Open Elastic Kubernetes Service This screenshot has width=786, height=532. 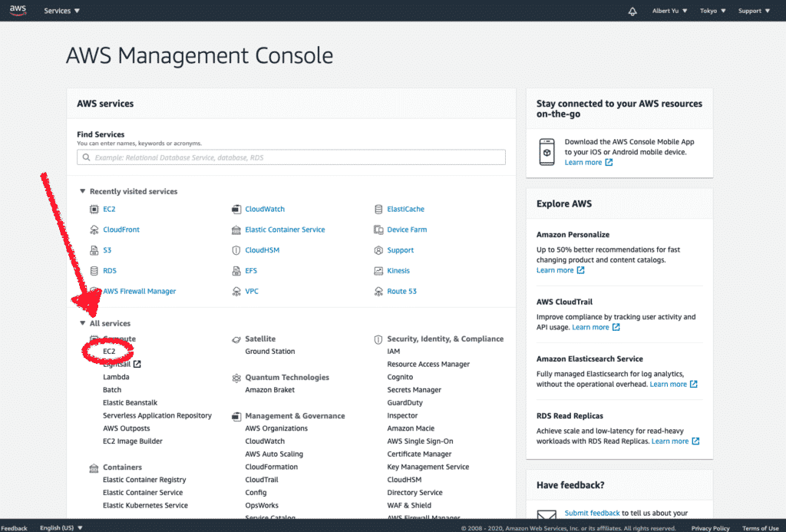[145, 505]
